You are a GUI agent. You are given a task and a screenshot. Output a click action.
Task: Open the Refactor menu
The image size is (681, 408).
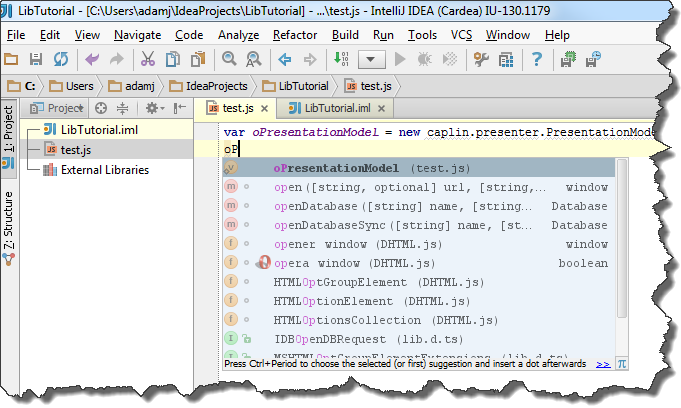coord(295,35)
